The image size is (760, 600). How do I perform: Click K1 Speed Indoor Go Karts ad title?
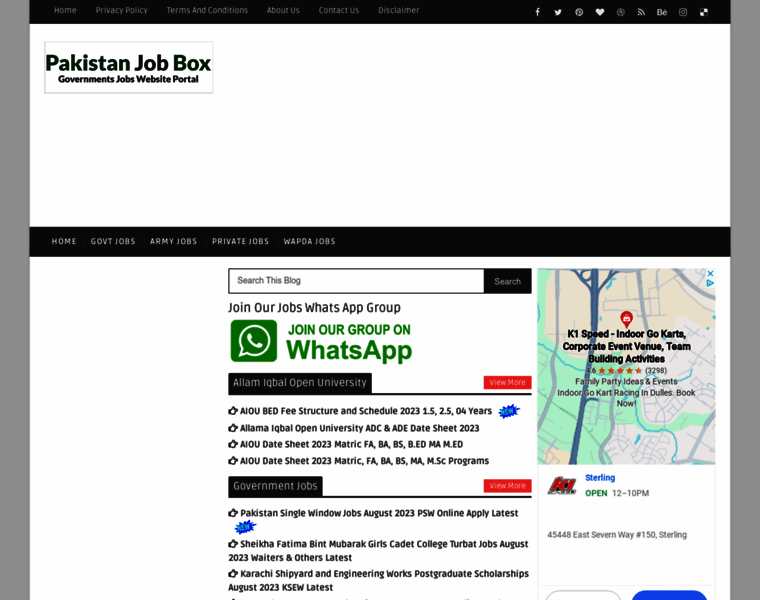[626, 346]
